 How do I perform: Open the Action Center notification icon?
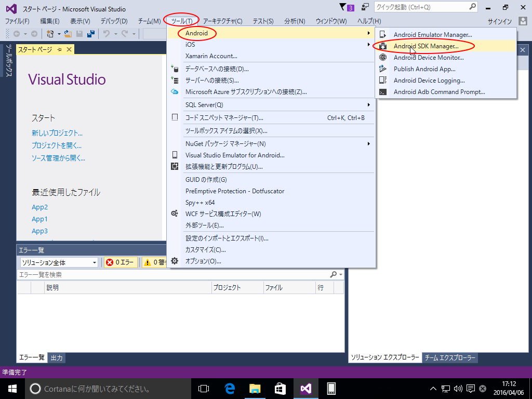point(470,389)
